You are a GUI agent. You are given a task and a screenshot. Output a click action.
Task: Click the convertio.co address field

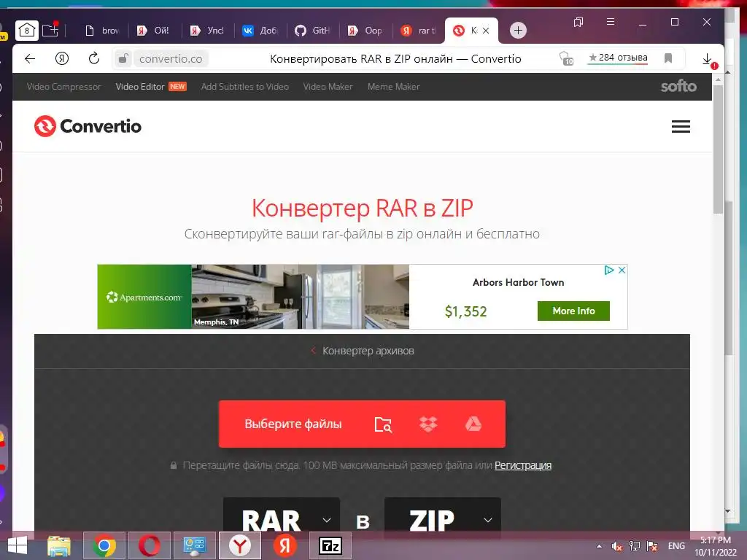click(x=171, y=58)
